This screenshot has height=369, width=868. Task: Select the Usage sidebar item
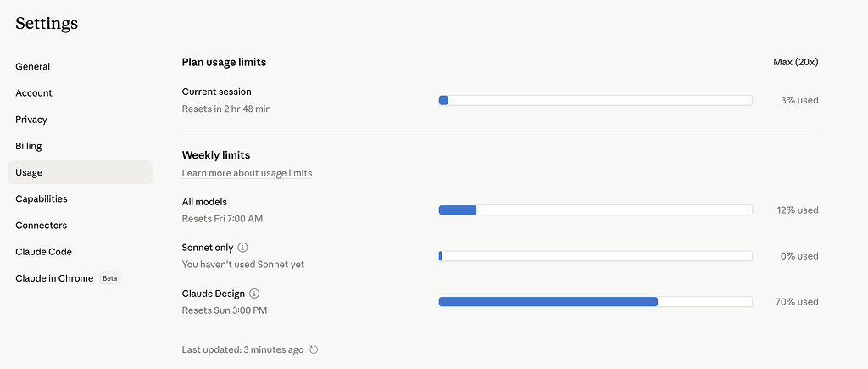tap(81, 172)
